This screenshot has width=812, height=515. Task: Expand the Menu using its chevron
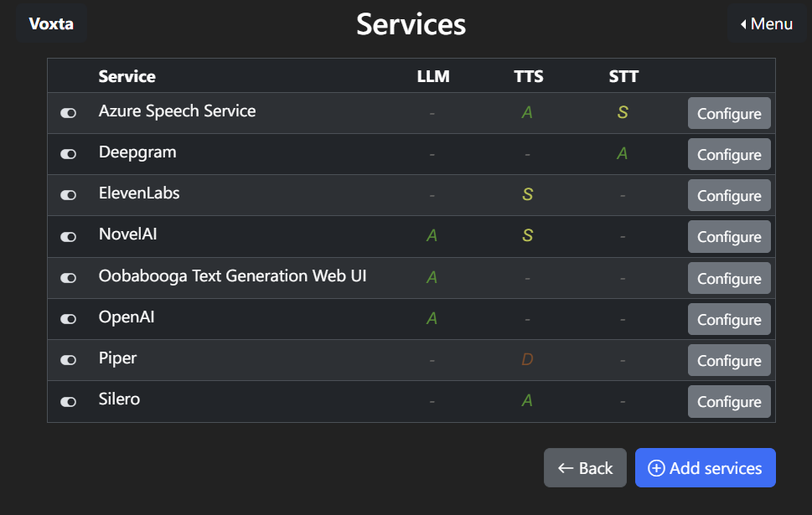pos(745,23)
